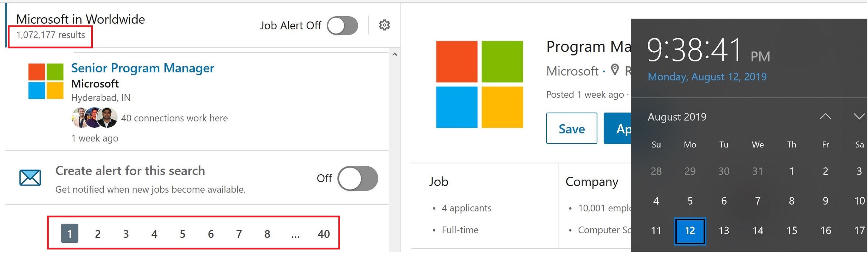Open job search settings gear icon
Screen dimensions: 868x253
pyautogui.click(x=384, y=25)
